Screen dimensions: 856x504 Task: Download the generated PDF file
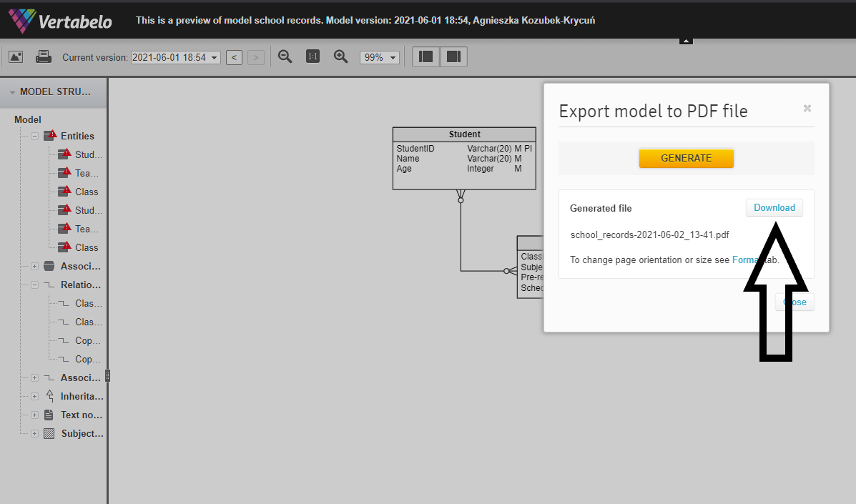coord(774,208)
